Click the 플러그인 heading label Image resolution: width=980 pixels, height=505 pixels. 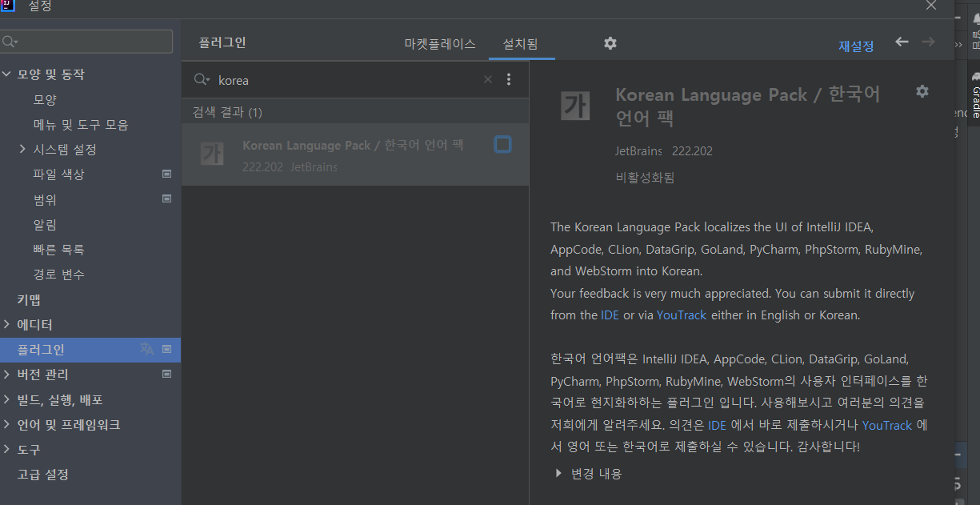(222, 43)
